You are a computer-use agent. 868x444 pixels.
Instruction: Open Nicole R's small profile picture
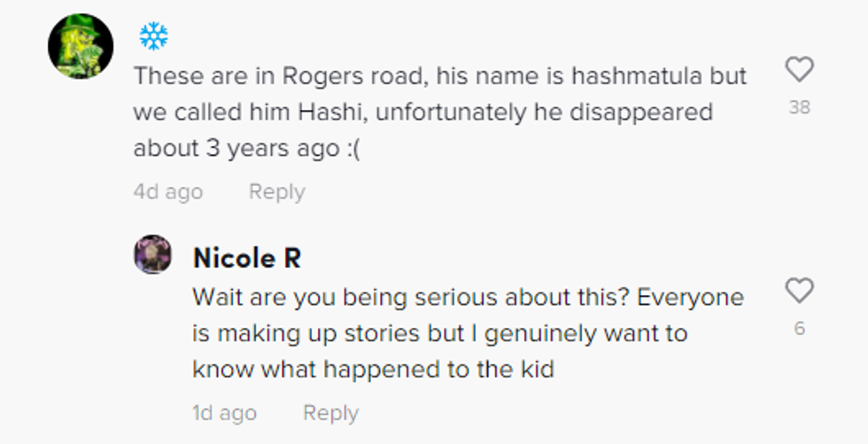153,255
